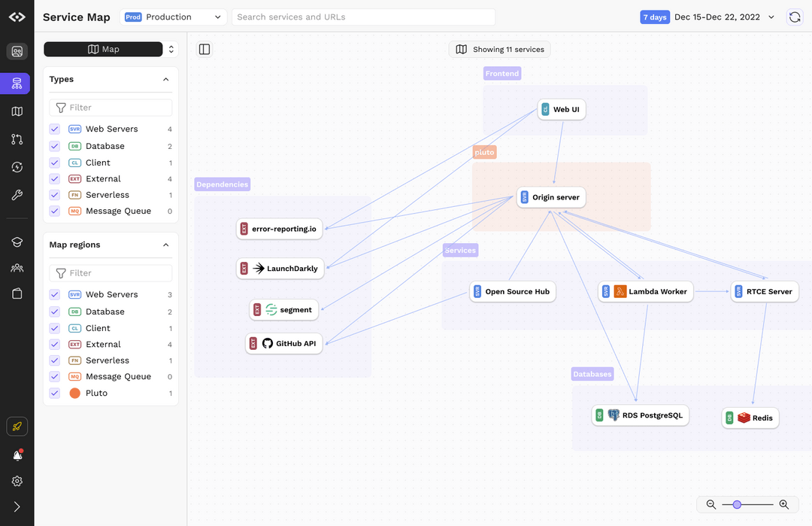Disable External in the Types filter
Viewport: 812px width, 526px height.
click(54, 178)
